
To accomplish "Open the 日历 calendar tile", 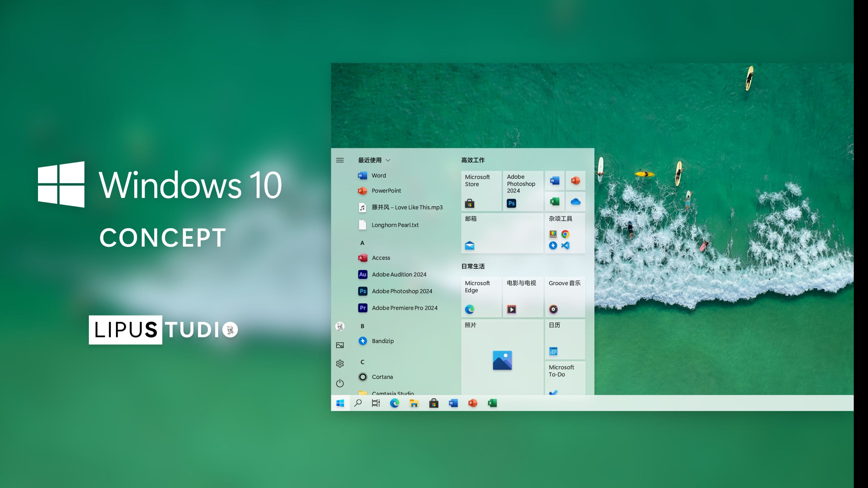I will pyautogui.click(x=565, y=339).
